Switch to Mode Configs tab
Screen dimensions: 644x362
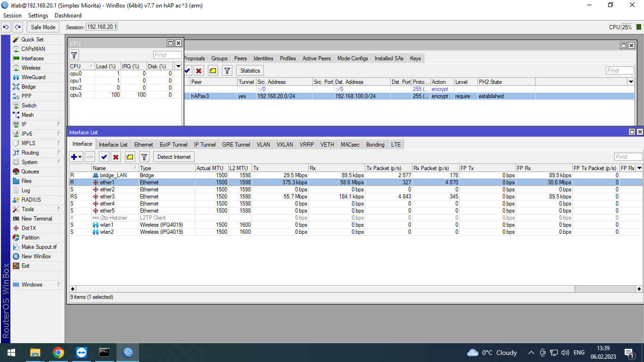coord(353,58)
